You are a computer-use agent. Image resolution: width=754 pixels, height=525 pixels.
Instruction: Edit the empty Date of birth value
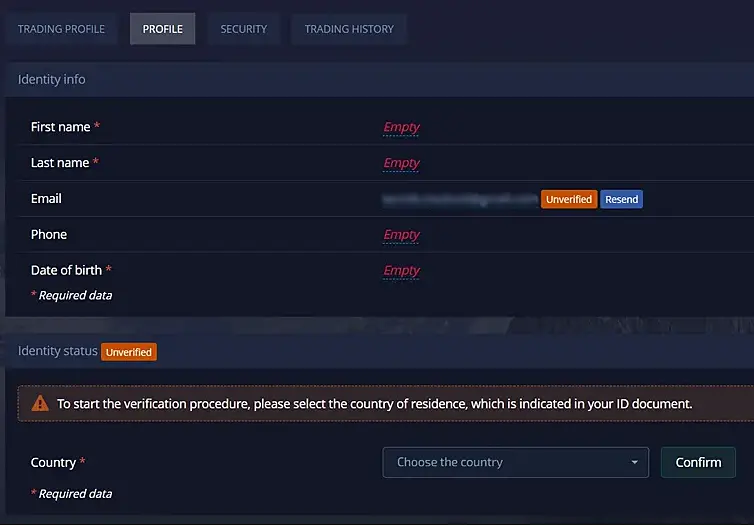[x=401, y=271]
